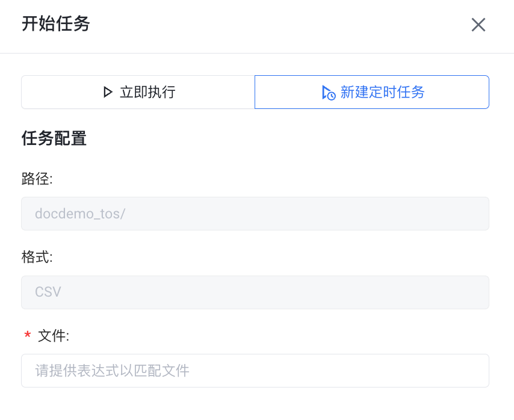Focus the 文件 expression input box
The width and height of the screenshot is (514, 420).
click(255, 371)
